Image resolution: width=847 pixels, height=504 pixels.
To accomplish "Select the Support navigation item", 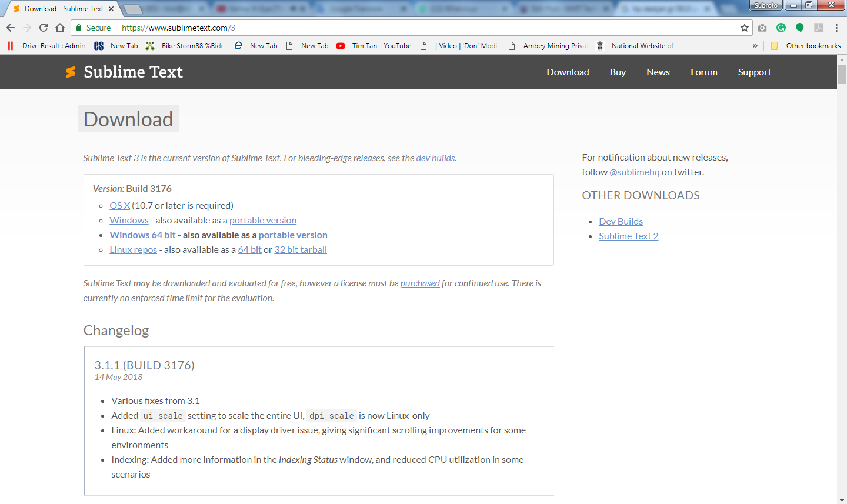I will 754,72.
